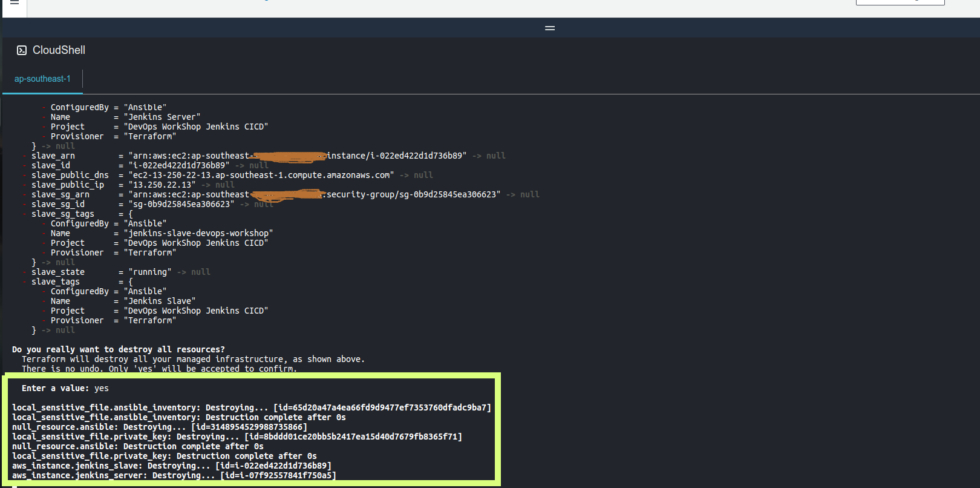
Task: Switch to the ap-southeast-1 tab
Action: point(42,79)
